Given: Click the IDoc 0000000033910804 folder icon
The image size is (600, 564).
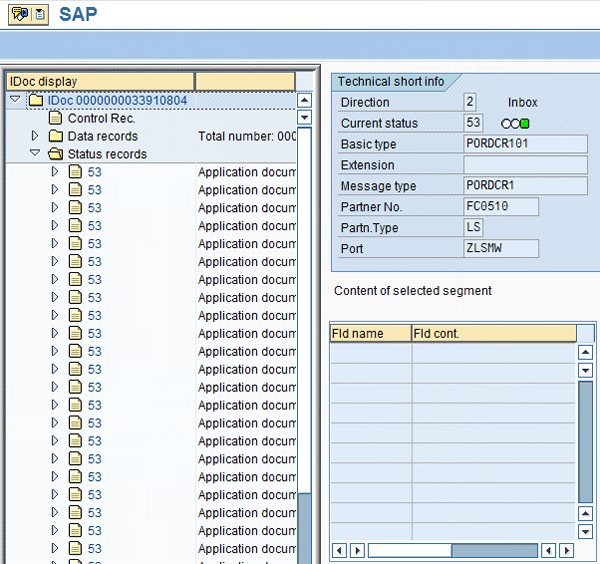Looking at the screenshot, I should point(36,101).
